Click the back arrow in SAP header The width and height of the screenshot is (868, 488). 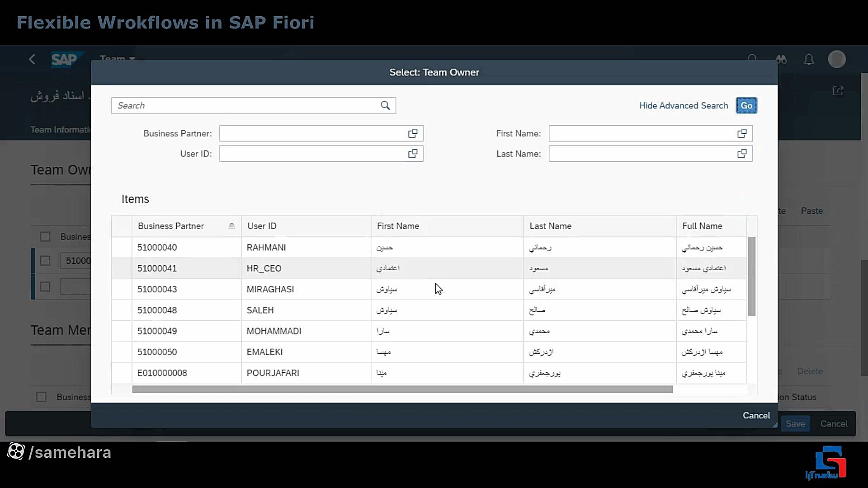[32, 59]
